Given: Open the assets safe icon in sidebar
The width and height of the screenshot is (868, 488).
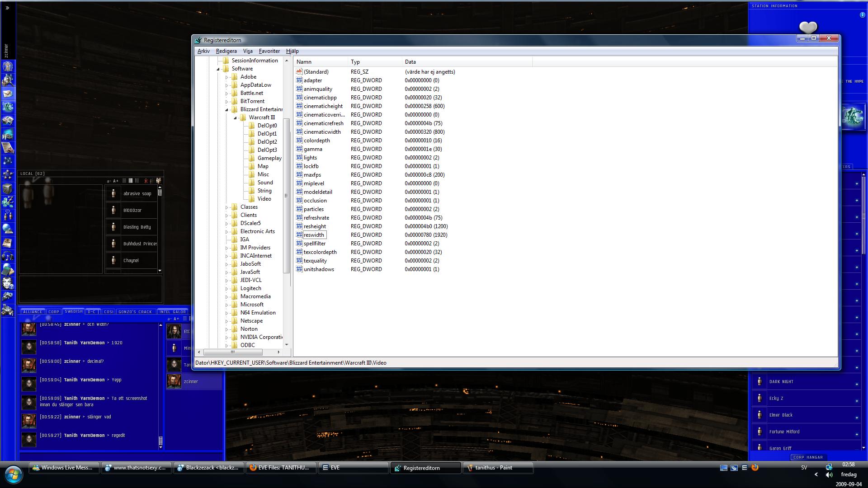Looking at the screenshot, I should (x=8, y=188).
